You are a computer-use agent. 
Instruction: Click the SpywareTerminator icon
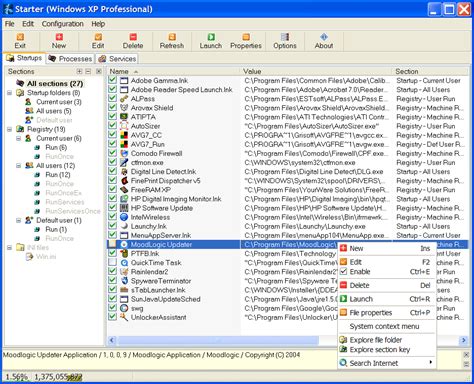[124, 281]
